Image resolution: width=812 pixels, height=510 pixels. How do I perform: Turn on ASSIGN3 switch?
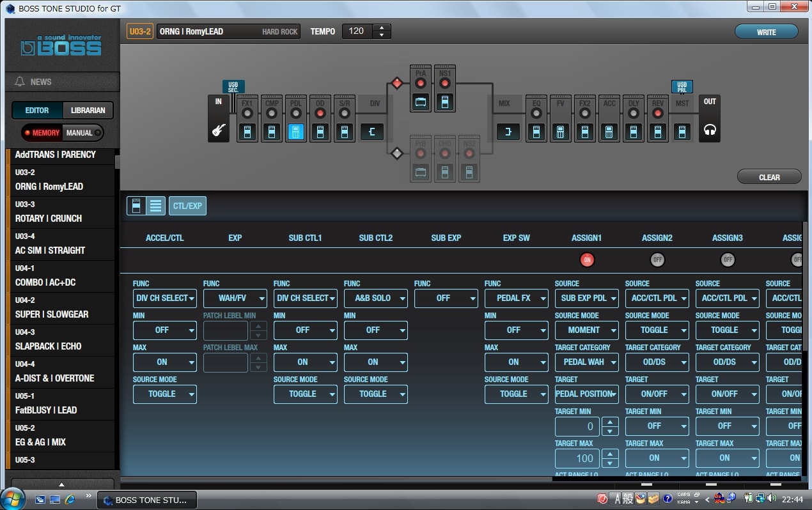tap(728, 259)
